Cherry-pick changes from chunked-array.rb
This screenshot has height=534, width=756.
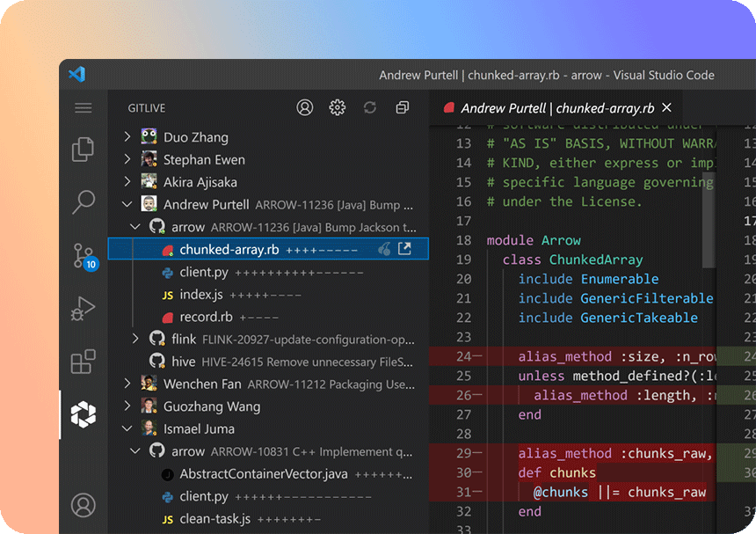click(x=384, y=249)
